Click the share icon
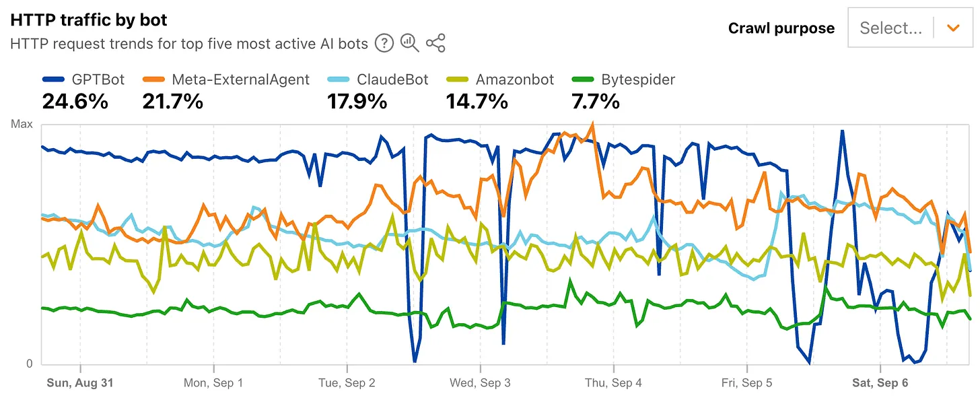 pyautogui.click(x=435, y=44)
